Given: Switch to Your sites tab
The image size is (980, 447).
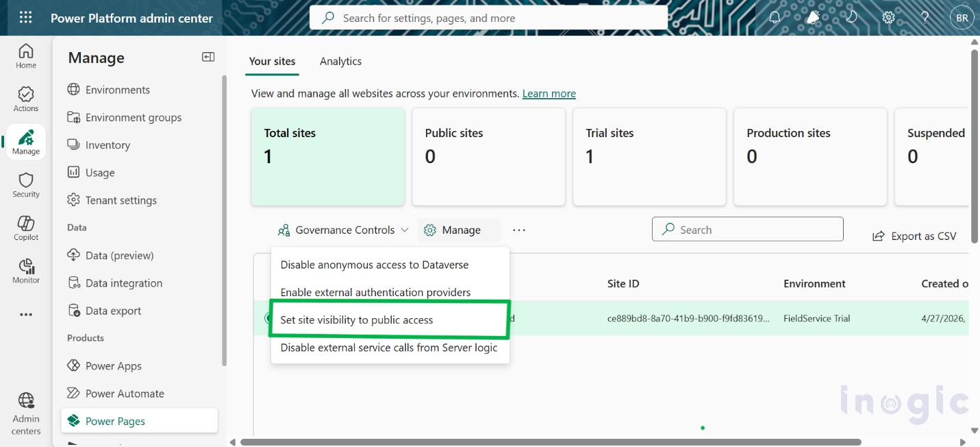Looking at the screenshot, I should [x=272, y=61].
